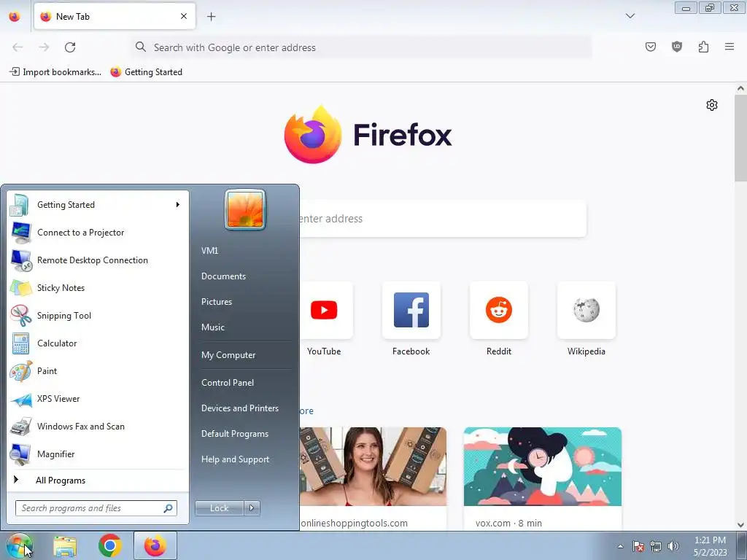Expand the Getting Started submenu arrow
Screen dimensions: 747x560
point(178,205)
